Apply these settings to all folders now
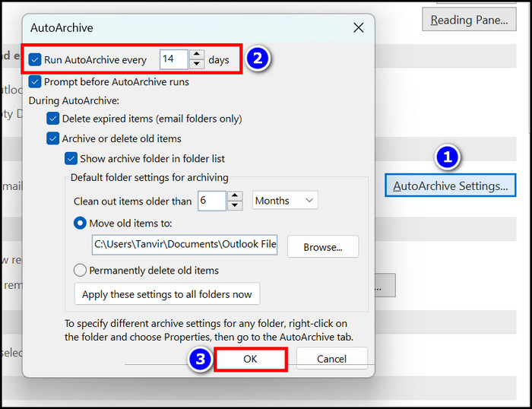 pos(167,294)
